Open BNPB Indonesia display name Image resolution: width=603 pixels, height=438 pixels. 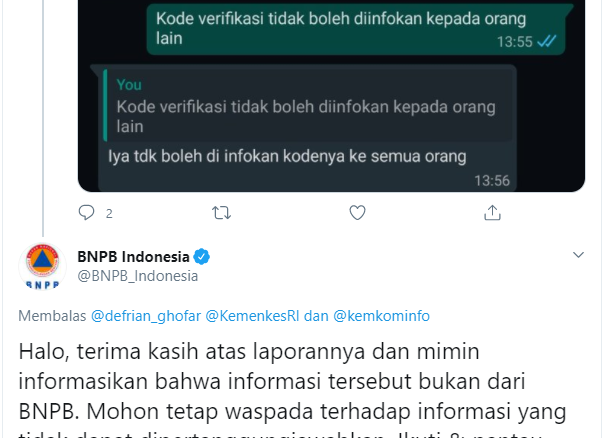(x=133, y=257)
